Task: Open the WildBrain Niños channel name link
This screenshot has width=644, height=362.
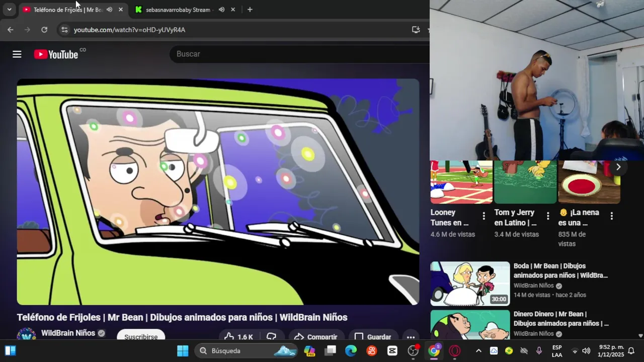Action: [x=68, y=333]
